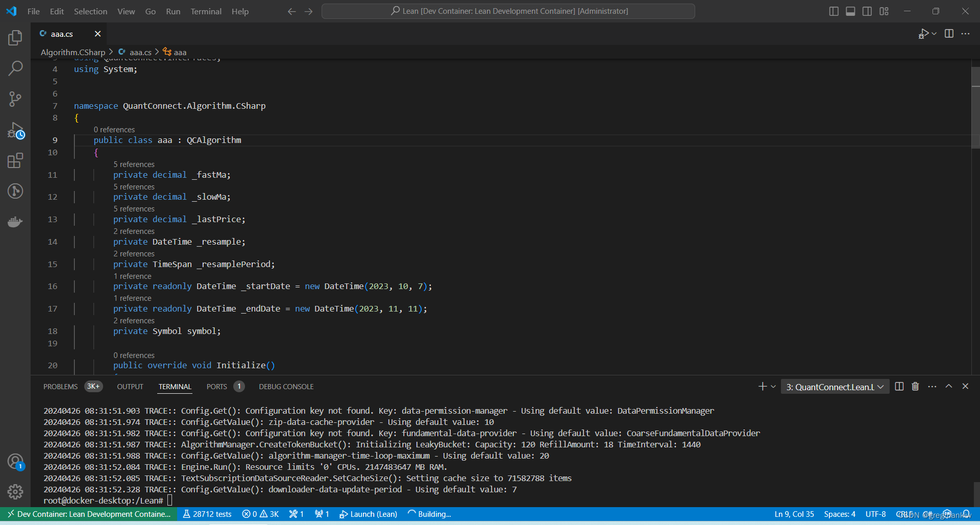Screen dimensions: 980x525
Task: Expand Algorithm.CSharp breadcrumb
Action: [x=73, y=52]
